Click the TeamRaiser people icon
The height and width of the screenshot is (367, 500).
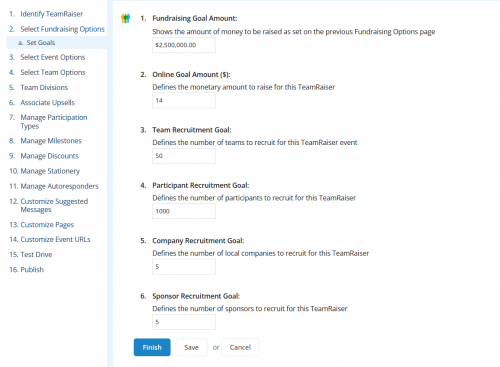125,18
